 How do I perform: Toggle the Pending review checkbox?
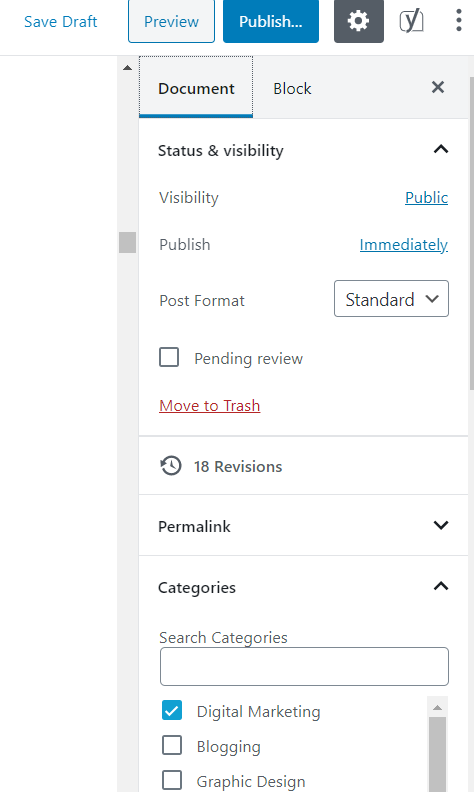(x=169, y=357)
